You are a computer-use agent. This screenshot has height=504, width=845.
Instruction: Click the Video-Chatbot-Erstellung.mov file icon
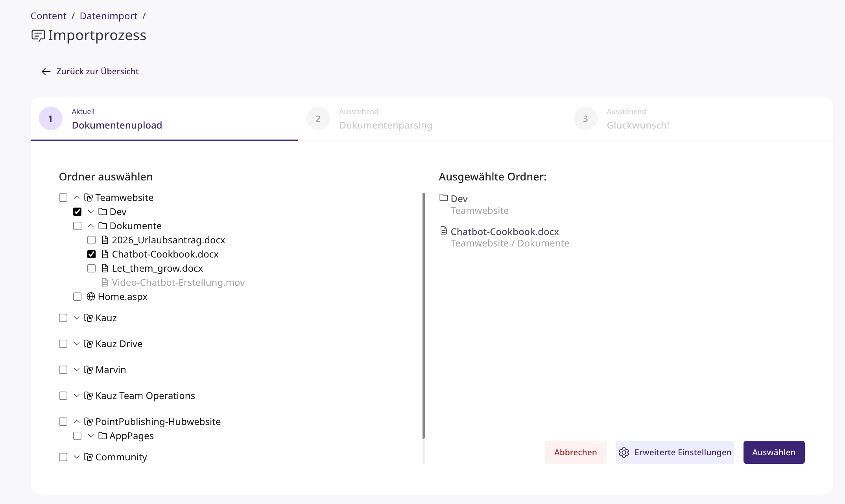[105, 282]
